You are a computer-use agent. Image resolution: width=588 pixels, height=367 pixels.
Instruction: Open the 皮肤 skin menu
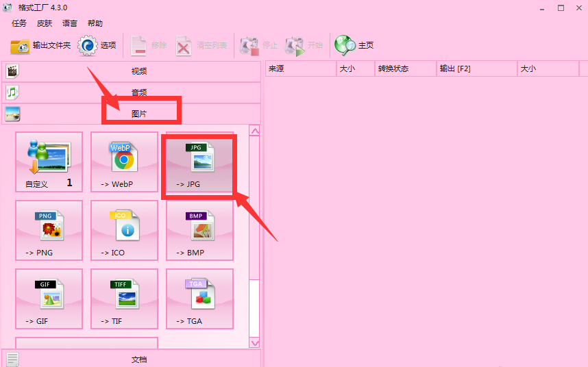pyautogui.click(x=45, y=23)
